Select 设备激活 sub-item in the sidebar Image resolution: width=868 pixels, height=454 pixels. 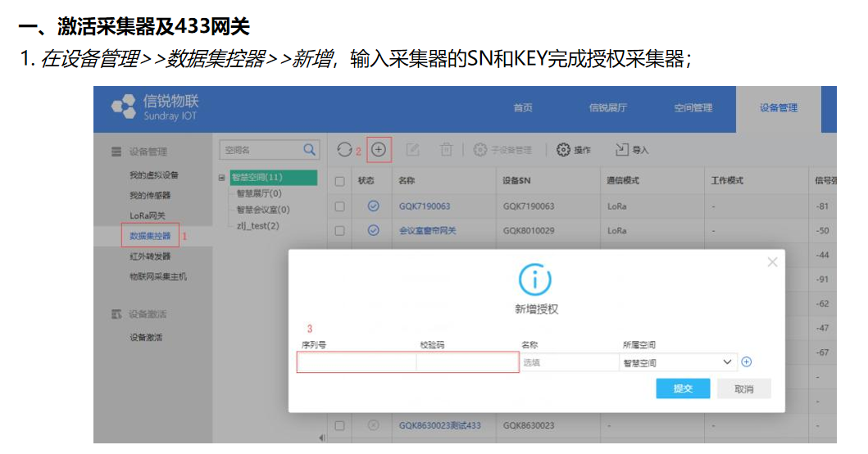point(146,337)
